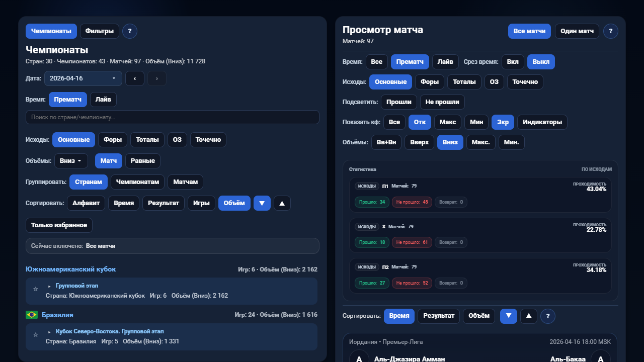644x362 pixels.
Task: Toggle Отк coefficient display
Action: pos(420,122)
